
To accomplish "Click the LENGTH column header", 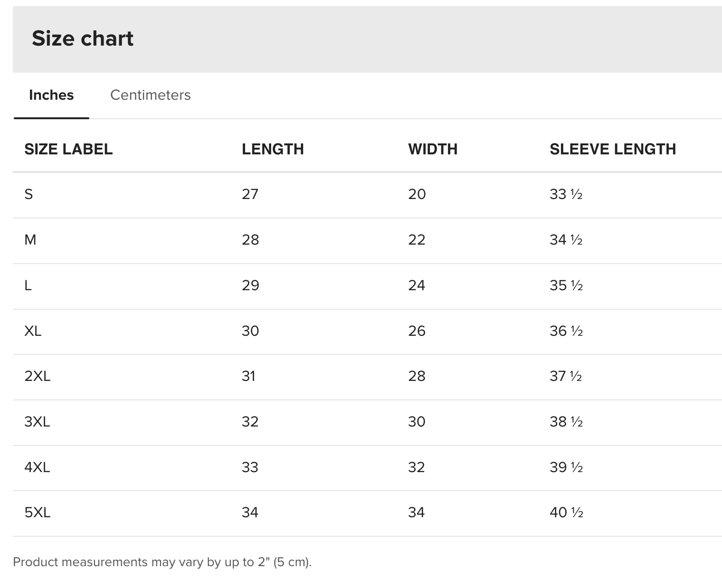I will click(273, 149).
